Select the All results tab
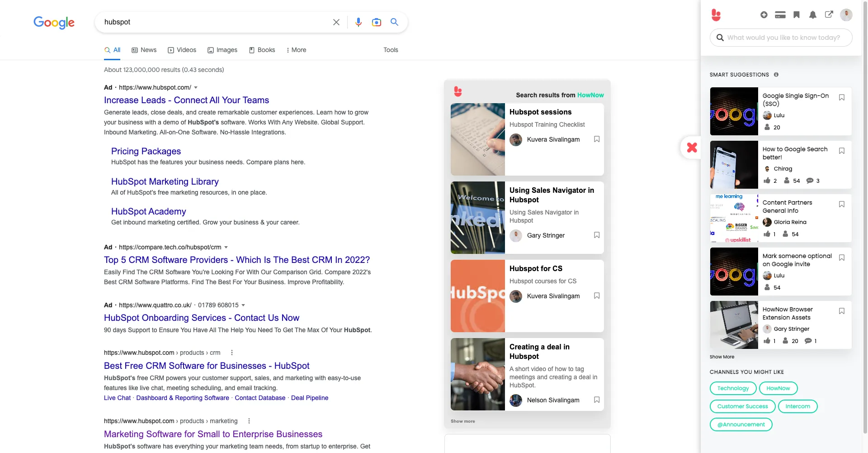 (x=113, y=50)
